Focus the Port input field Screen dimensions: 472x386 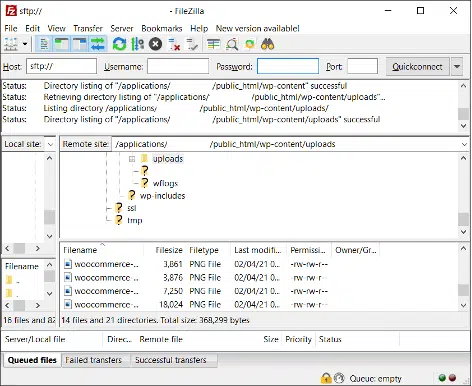[x=362, y=66]
